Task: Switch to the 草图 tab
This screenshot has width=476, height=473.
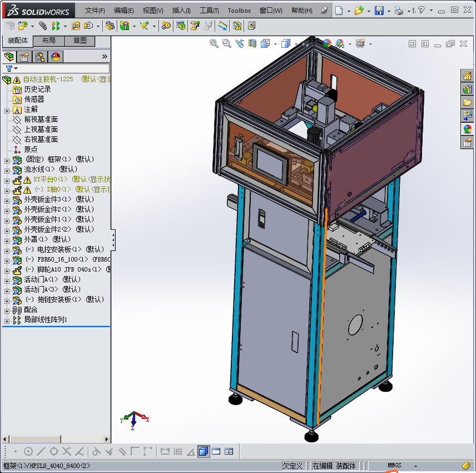Action: (80, 41)
